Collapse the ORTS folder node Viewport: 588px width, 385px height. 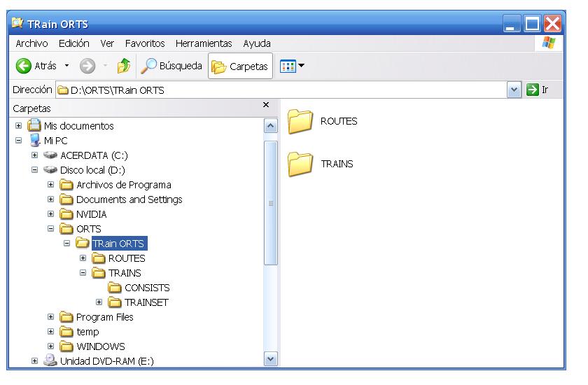click(51, 229)
